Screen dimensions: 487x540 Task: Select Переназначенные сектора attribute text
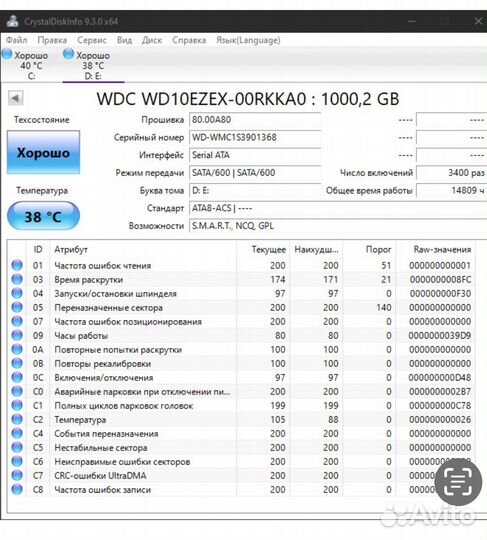tap(108, 308)
